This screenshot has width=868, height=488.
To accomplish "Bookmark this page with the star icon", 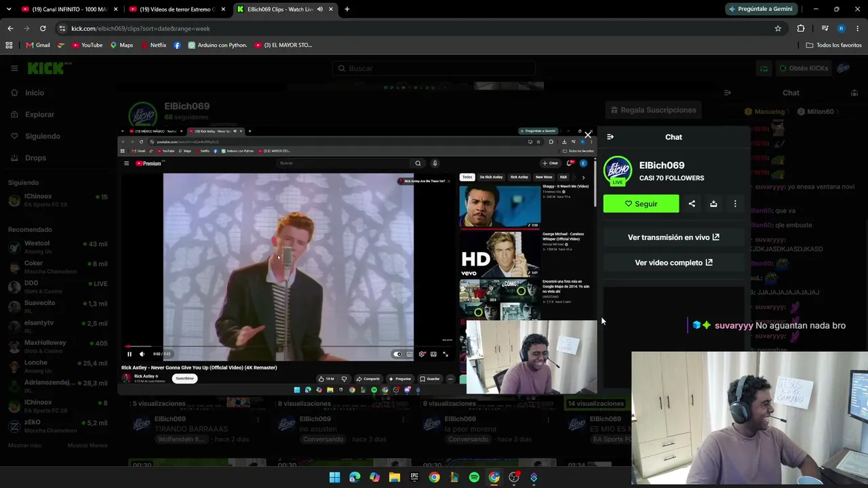I will pyautogui.click(x=778, y=28).
